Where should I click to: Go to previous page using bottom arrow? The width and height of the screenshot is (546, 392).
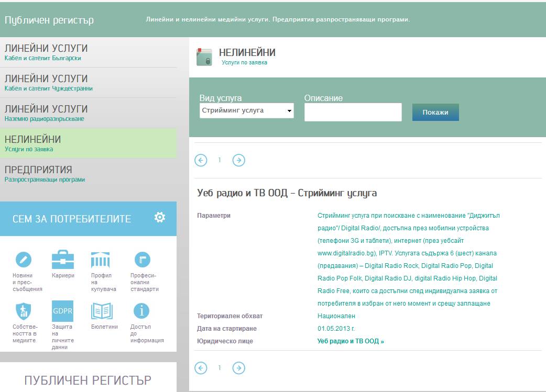[x=201, y=368]
